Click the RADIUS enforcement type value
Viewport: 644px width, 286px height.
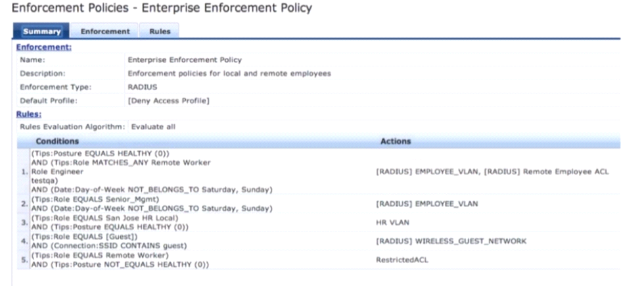pos(142,87)
